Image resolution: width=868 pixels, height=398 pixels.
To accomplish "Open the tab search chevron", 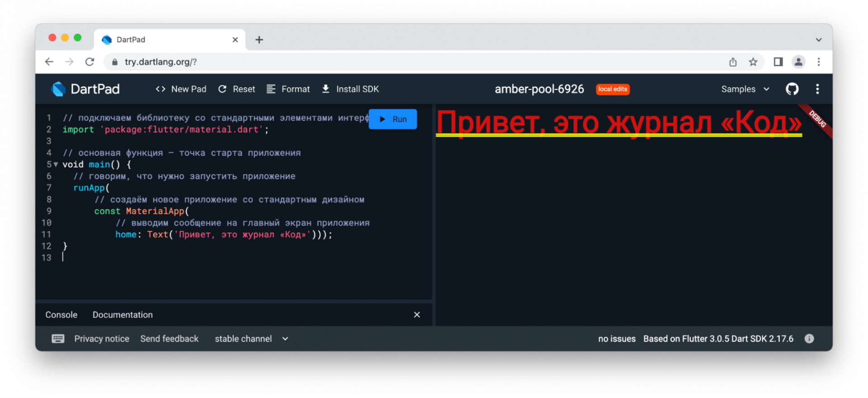I will tap(819, 40).
